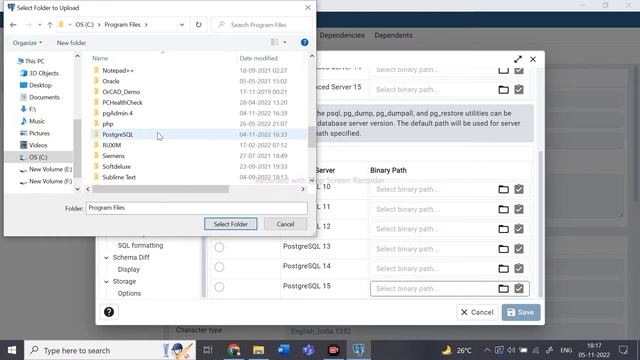Click the file list vertical scrollbar
Screen dimensions: 640x360
pos(312,137)
